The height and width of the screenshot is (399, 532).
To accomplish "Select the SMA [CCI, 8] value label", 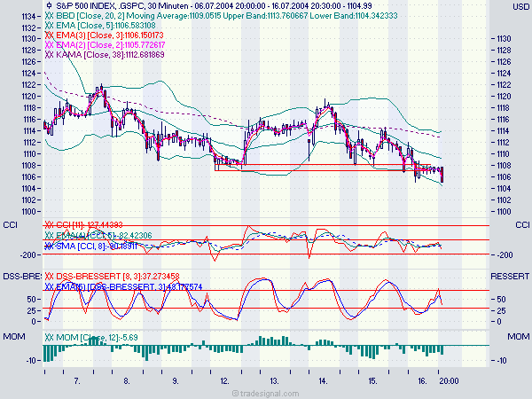I will pyautogui.click(x=97, y=246).
